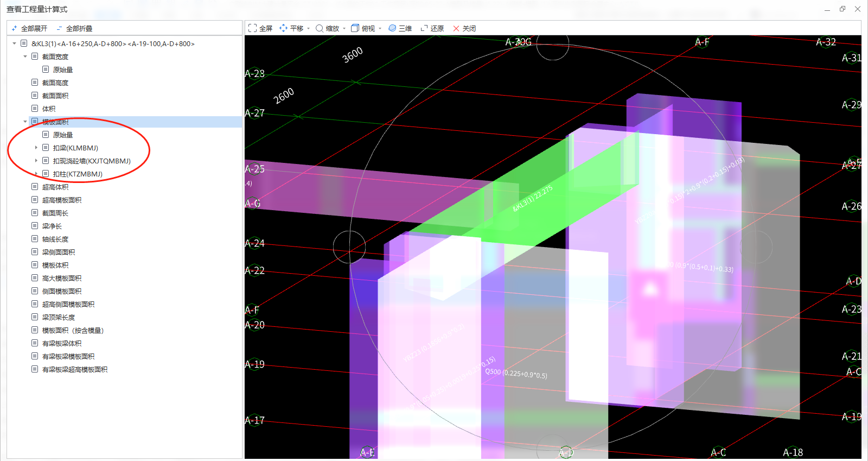Screen dimensions: 868x461
Task: Select the 截面面积 item
Action: (x=55, y=96)
